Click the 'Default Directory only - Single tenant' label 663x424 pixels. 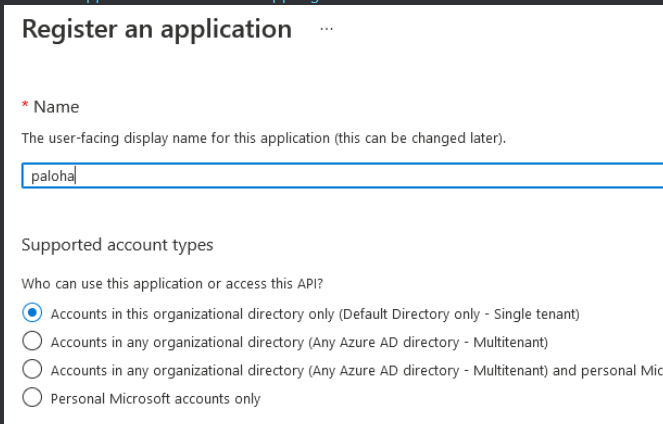coord(460,314)
